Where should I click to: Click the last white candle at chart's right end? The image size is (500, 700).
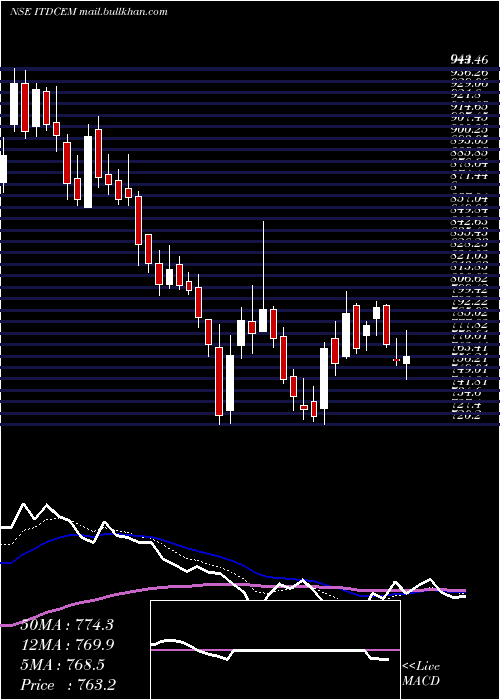pyautogui.click(x=406, y=355)
